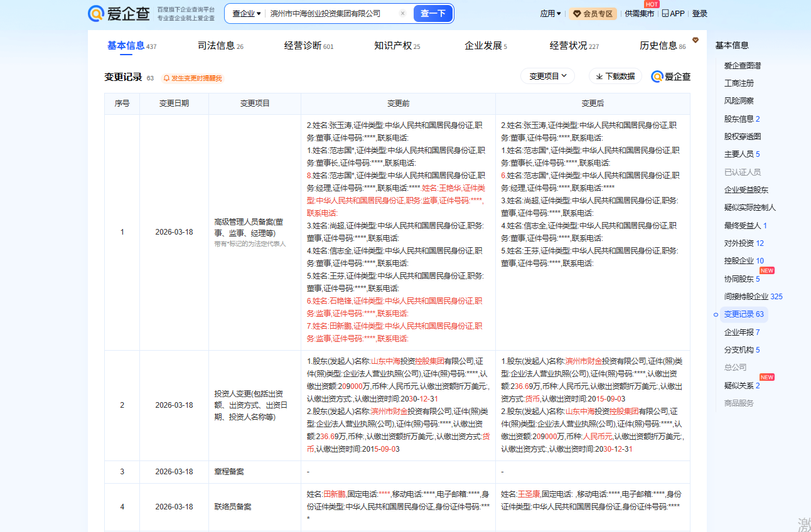Click the 爱企查 logo in header
This screenshot has height=532, width=811.
119,13
